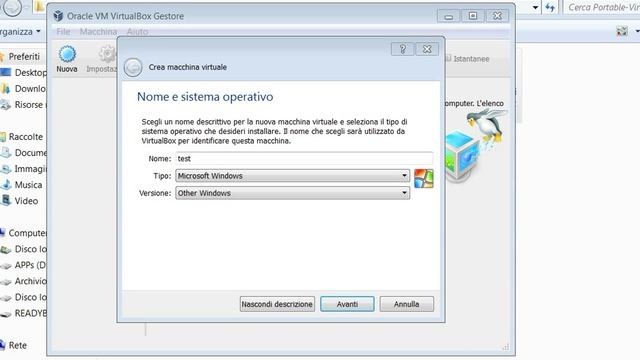Click the Crea macchina virtuale title text
The image size is (640, 360).
pyautogui.click(x=188, y=67)
